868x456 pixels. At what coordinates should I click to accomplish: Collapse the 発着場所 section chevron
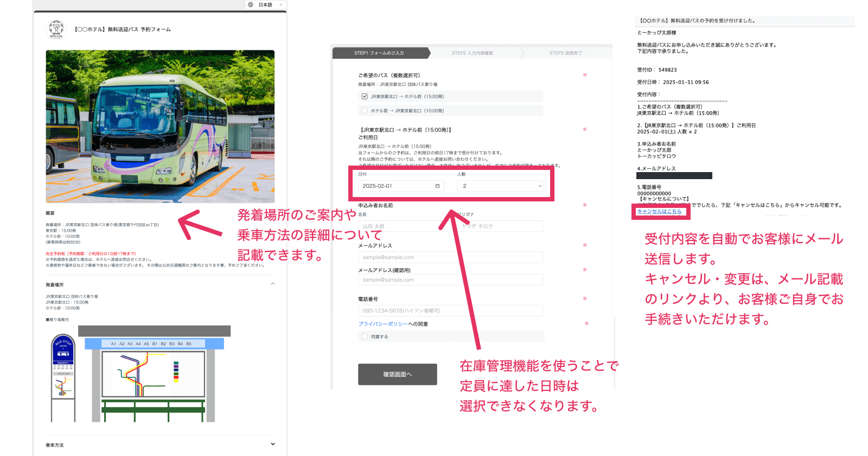pyautogui.click(x=273, y=284)
